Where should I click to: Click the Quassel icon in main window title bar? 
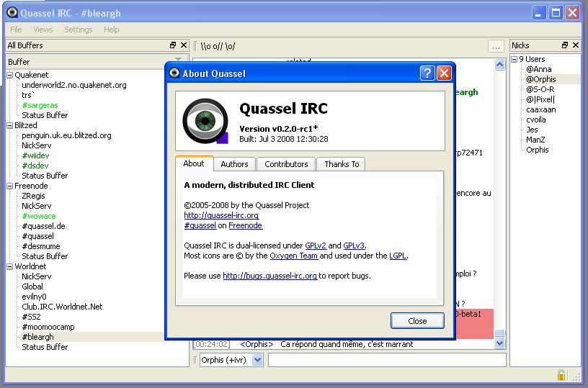(x=12, y=12)
